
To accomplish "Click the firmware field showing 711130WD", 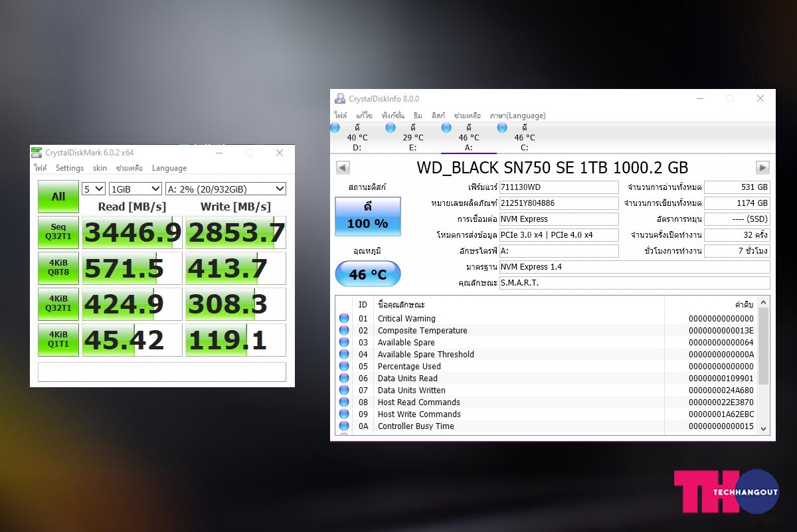I will (x=559, y=187).
